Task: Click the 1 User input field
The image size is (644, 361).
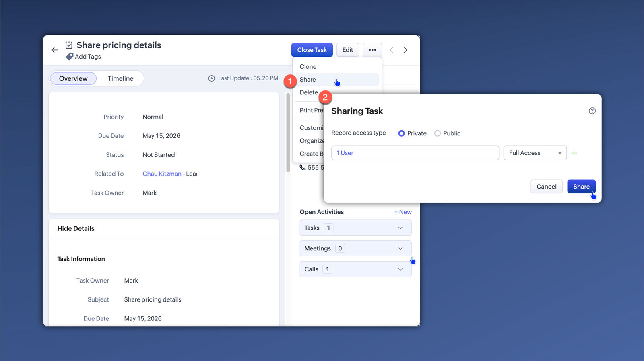Action: tap(415, 153)
